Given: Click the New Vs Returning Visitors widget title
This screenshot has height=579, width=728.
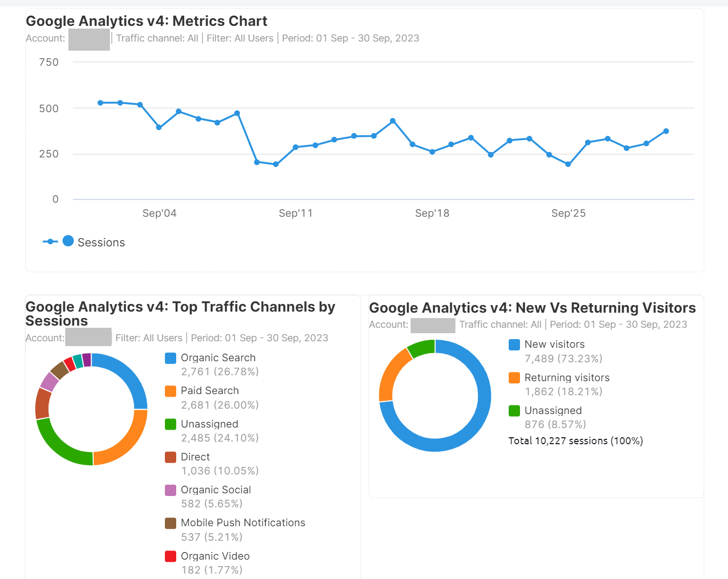Looking at the screenshot, I should tap(532, 307).
